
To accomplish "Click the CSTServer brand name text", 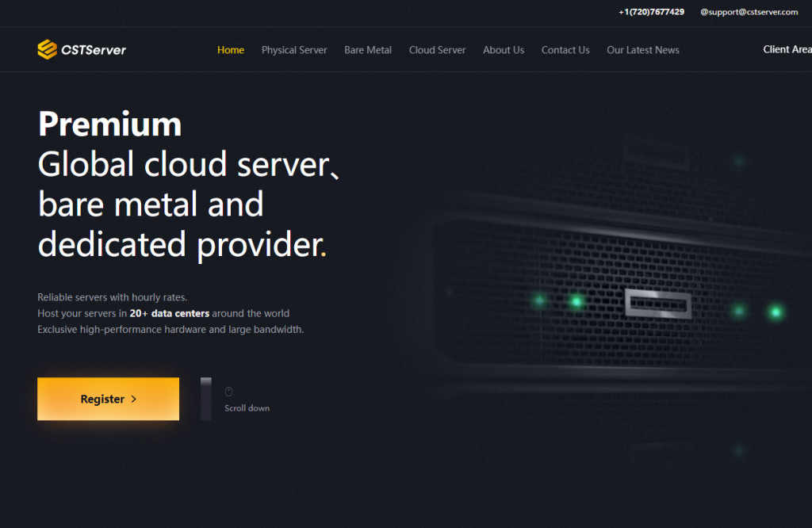I will coord(94,50).
